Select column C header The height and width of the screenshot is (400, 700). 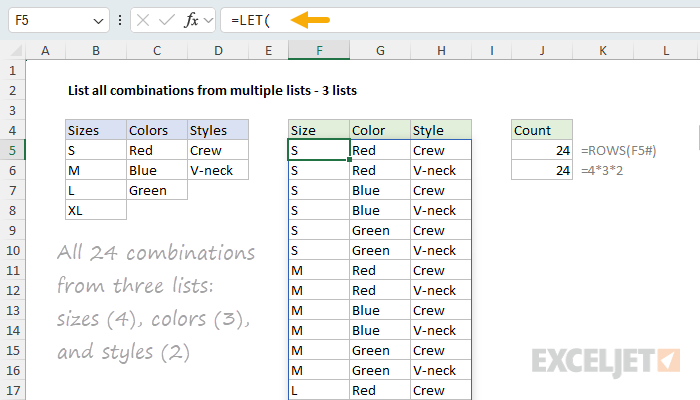[x=157, y=50]
